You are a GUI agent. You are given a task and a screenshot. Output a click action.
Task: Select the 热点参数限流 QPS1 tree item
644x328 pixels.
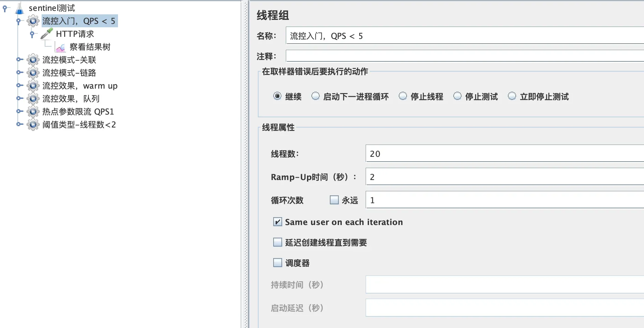click(78, 111)
